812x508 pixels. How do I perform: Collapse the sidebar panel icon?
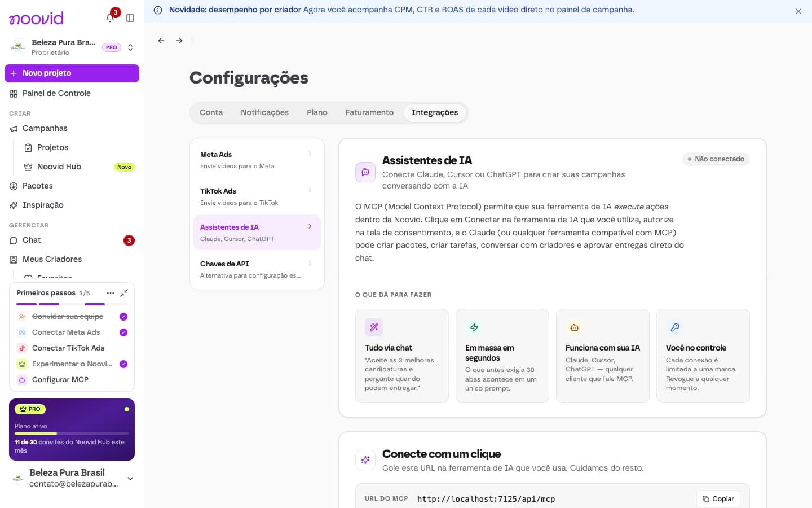pos(130,18)
